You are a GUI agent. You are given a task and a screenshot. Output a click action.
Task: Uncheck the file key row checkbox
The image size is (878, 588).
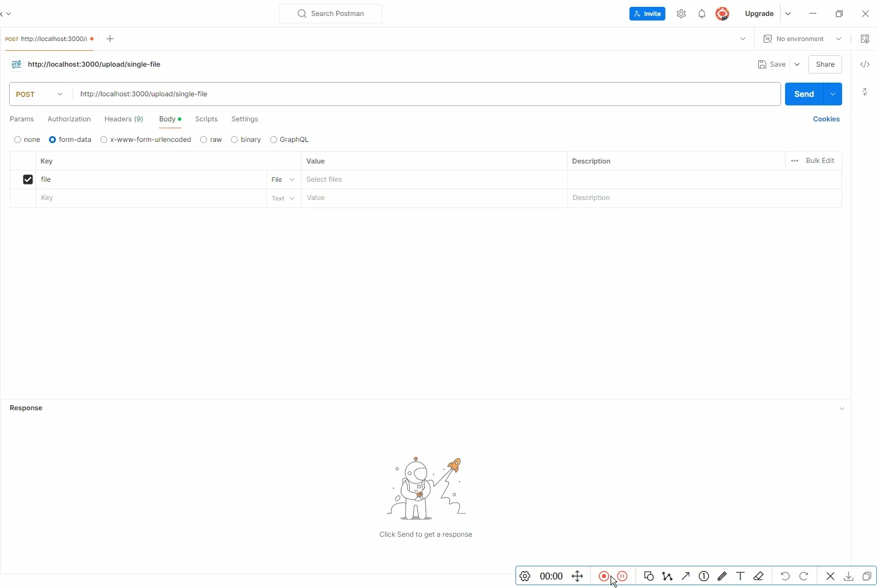point(28,179)
